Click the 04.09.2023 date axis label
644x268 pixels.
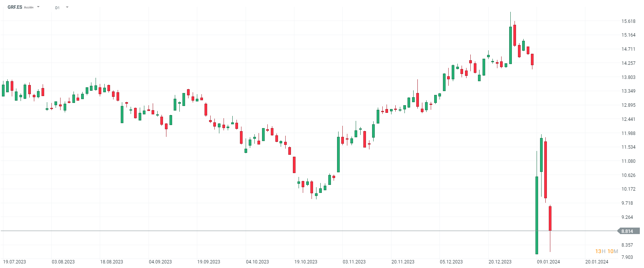click(x=160, y=262)
